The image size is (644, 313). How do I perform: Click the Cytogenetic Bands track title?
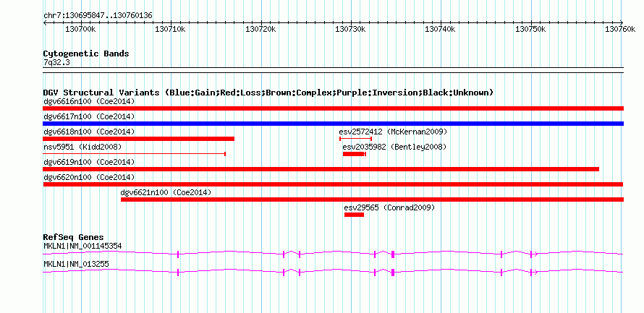pos(86,53)
